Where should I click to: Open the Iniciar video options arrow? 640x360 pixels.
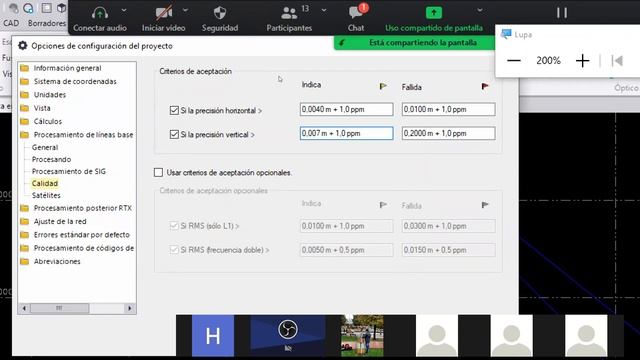(185, 10)
